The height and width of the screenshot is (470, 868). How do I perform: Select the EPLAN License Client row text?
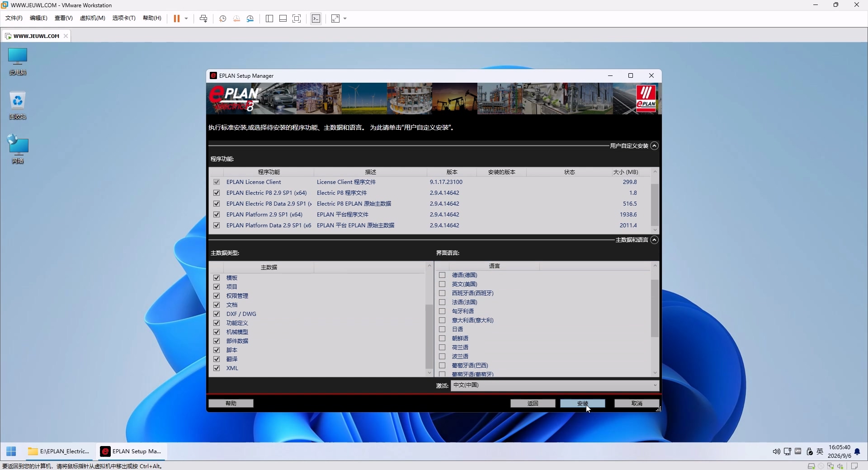(x=254, y=182)
